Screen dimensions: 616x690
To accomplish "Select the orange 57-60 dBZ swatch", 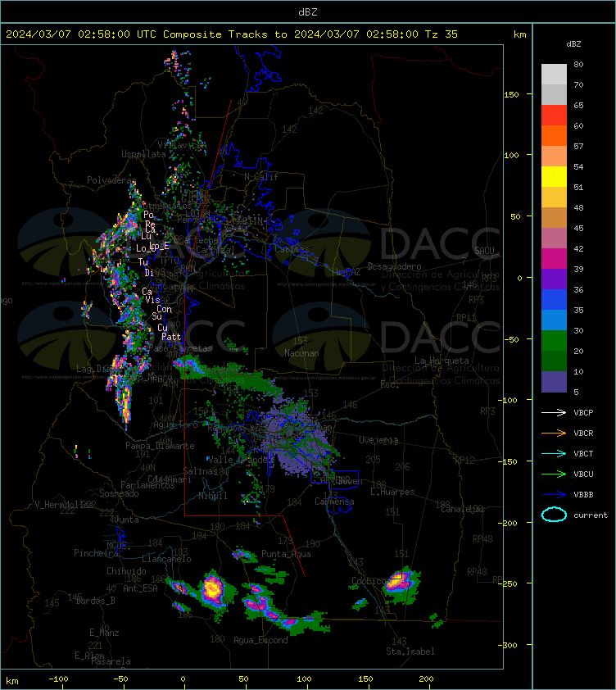I will coord(554,135).
